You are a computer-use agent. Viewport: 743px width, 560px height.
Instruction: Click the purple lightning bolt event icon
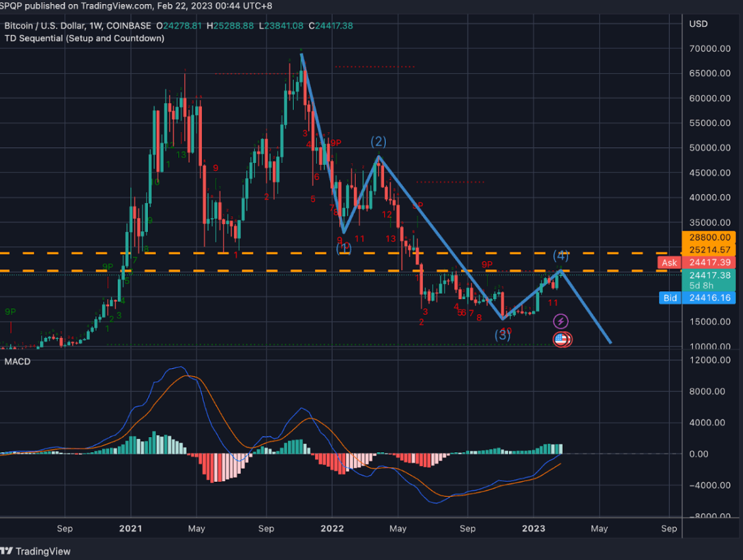(x=560, y=321)
